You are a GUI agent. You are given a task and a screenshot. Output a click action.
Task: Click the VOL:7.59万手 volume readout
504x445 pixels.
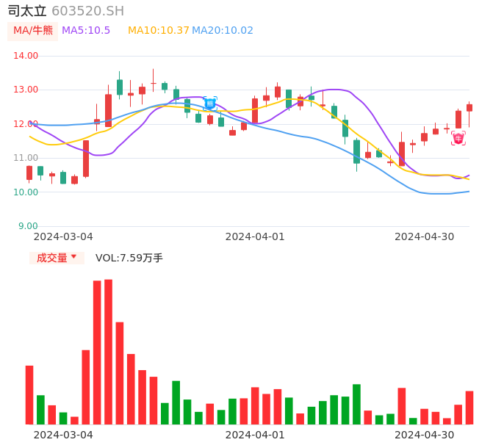pos(129,258)
